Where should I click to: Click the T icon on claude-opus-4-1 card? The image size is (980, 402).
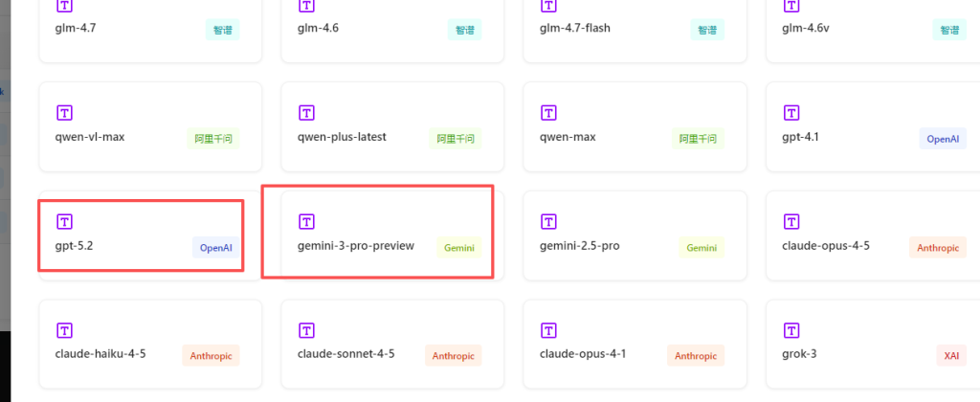(x=549, y=330)
